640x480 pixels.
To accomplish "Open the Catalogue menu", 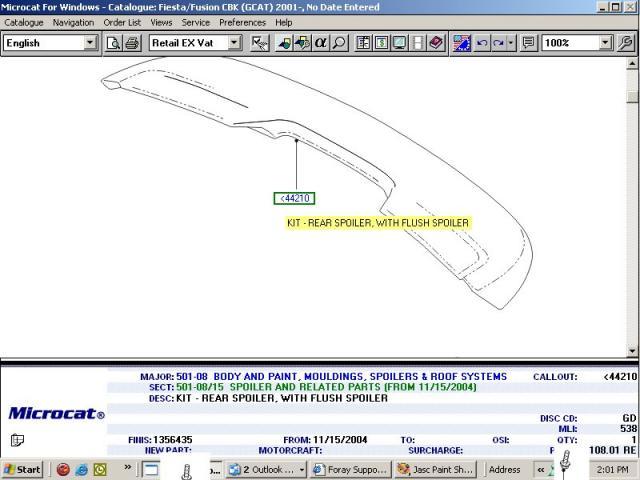I will pyautogui.click(x=24, y=22).
